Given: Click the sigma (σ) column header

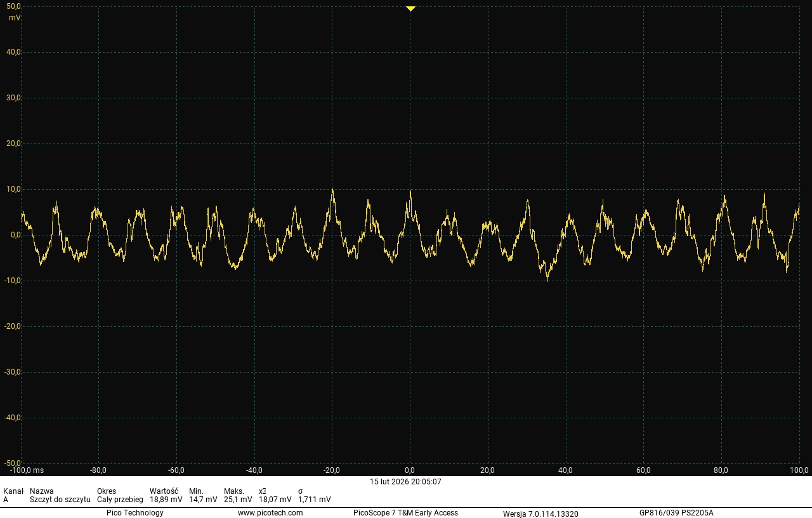Looking at the screenshot, I should click(x=301, y=491).
